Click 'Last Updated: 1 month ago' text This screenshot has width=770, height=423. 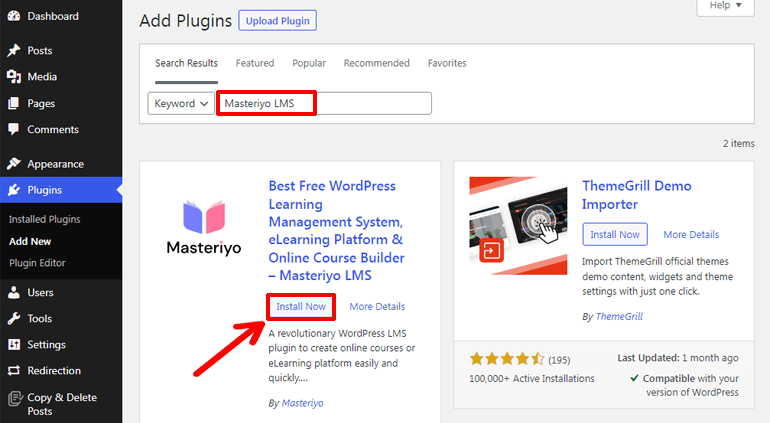tap(678, 358)
